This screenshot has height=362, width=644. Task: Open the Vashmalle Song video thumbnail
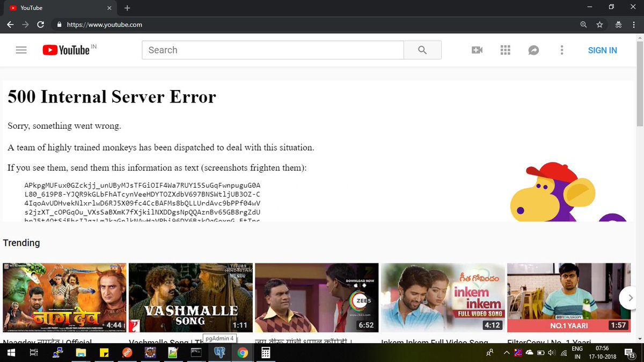tap(191, 298)
